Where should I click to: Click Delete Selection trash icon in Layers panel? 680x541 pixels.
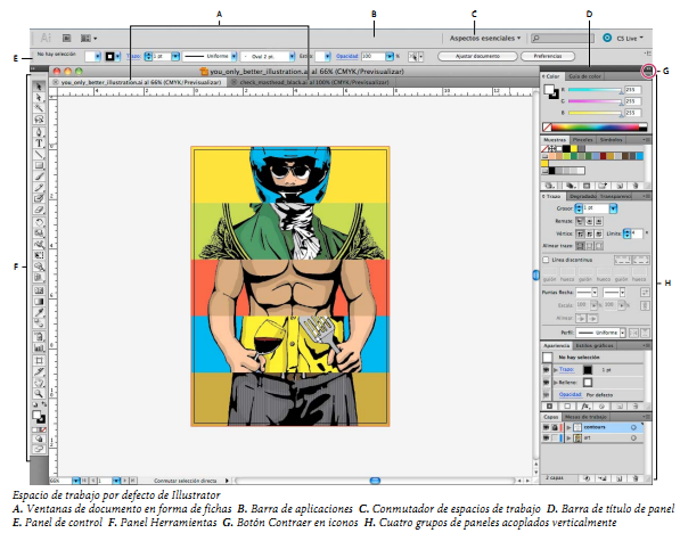[635, 478]
